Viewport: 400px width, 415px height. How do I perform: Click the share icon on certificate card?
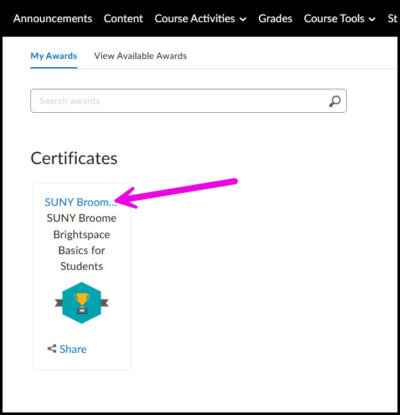tap(52, 349)
